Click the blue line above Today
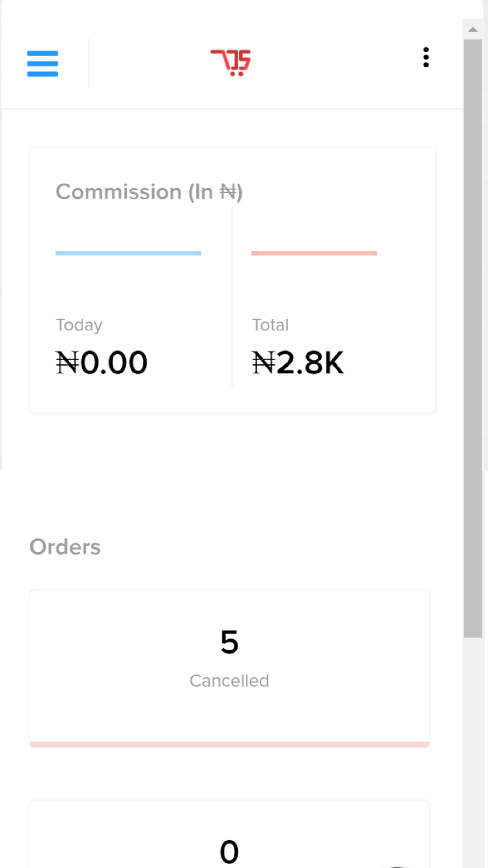 click(128, 253)
